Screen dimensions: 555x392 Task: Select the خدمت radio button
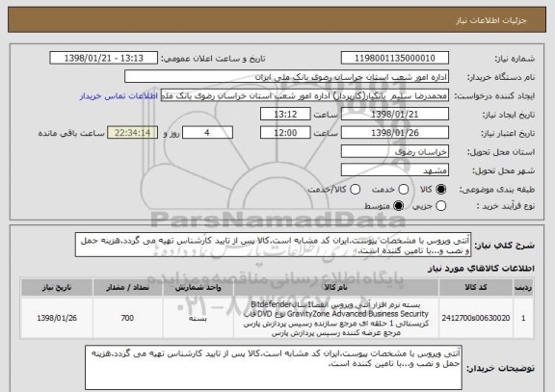click(404, 190)
